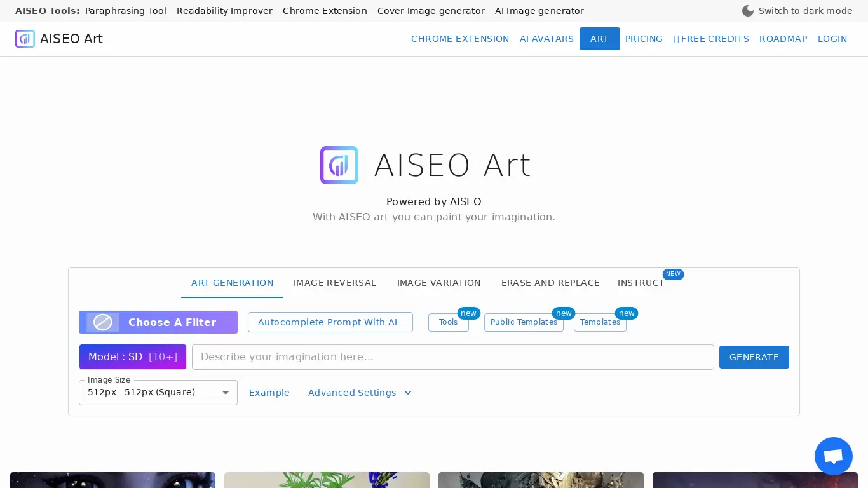Open Chrome Extension nav item

pyautogui.click(x=460, y=39)
